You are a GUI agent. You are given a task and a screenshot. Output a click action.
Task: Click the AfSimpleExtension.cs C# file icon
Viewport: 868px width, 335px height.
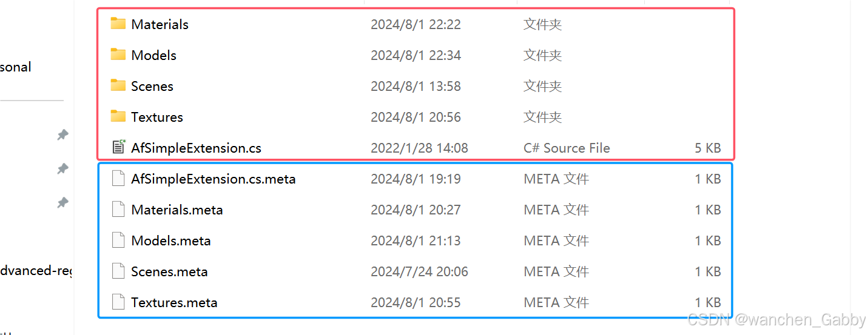(x=118, y=148)
